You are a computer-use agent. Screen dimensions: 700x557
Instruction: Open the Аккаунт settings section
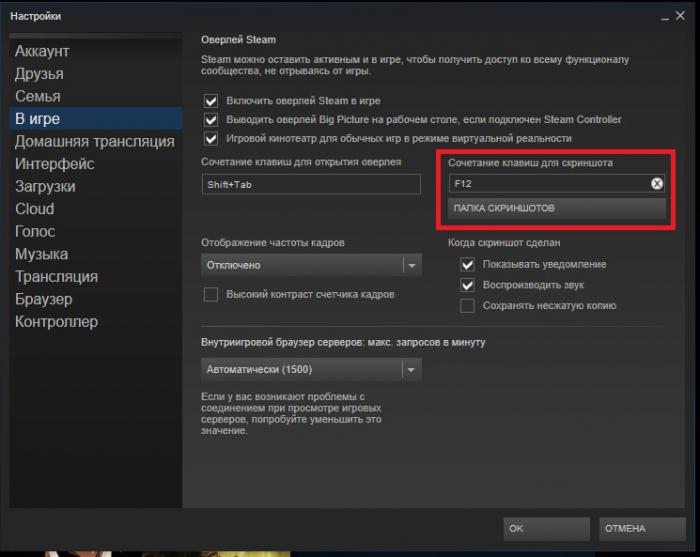click(96, 51)
